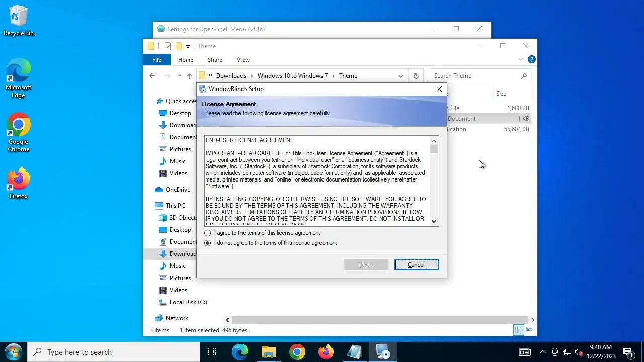
Task: Open the View ribbon tab
Action: click(x=243, y=60)
